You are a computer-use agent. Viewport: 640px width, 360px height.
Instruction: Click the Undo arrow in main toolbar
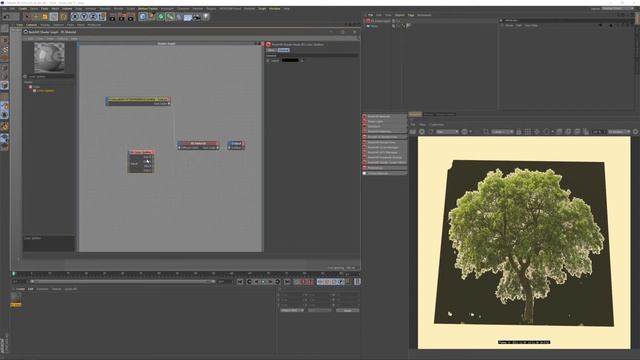point(6,17)
